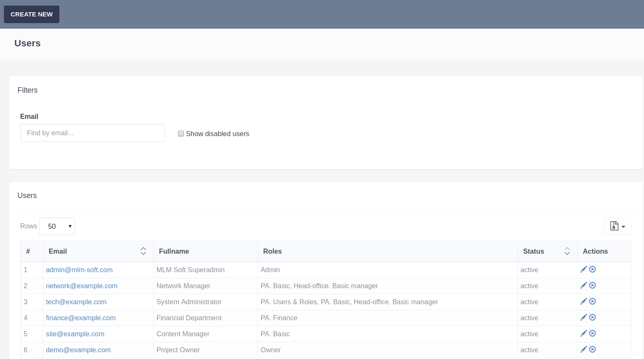Edit the tech@example.com user
644x359 pixels.
pyautogui.click(x=584, y=301)
